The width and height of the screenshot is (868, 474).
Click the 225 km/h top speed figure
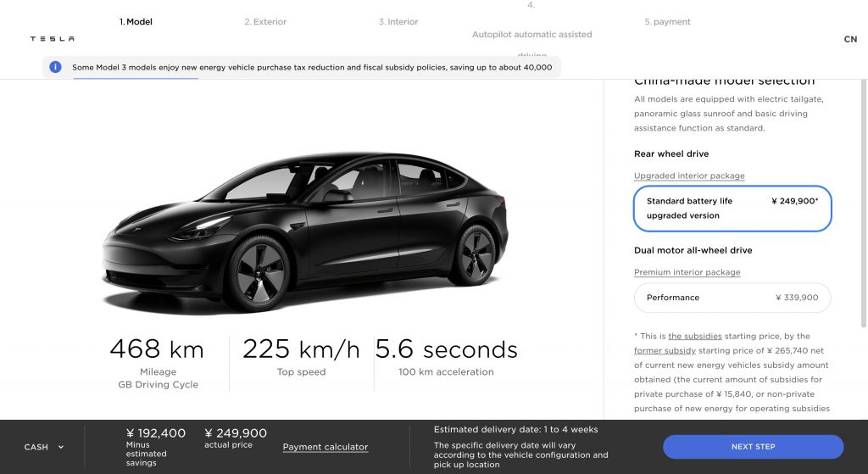(x=301, y=349)
